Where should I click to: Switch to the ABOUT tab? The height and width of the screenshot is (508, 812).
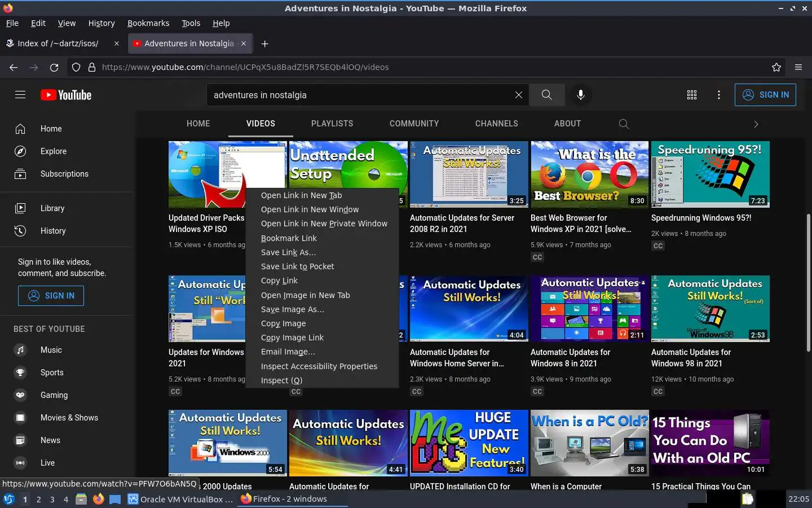click(x=567, y=124)
